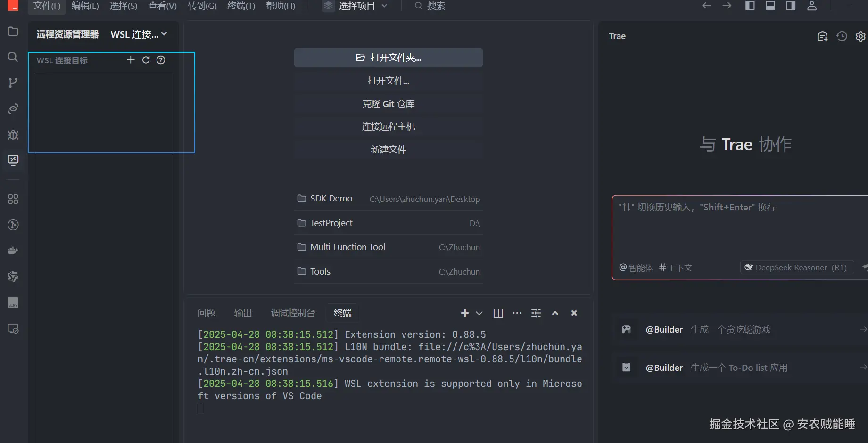The width and height of the screenshot is (868, 443).
Task: Open the Run and Debug panel
Action: [x=13, y=135]
